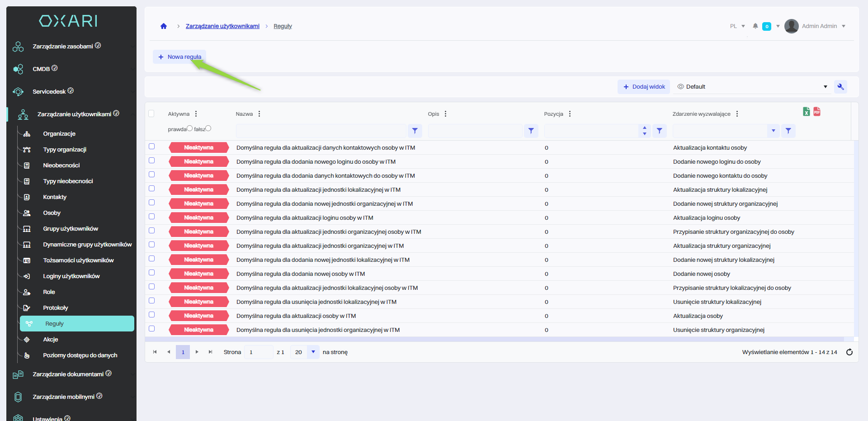Viewport: 868px width, 421px height.
Task: Click the Dodaj widok button
Action: [x=644, y=87]
